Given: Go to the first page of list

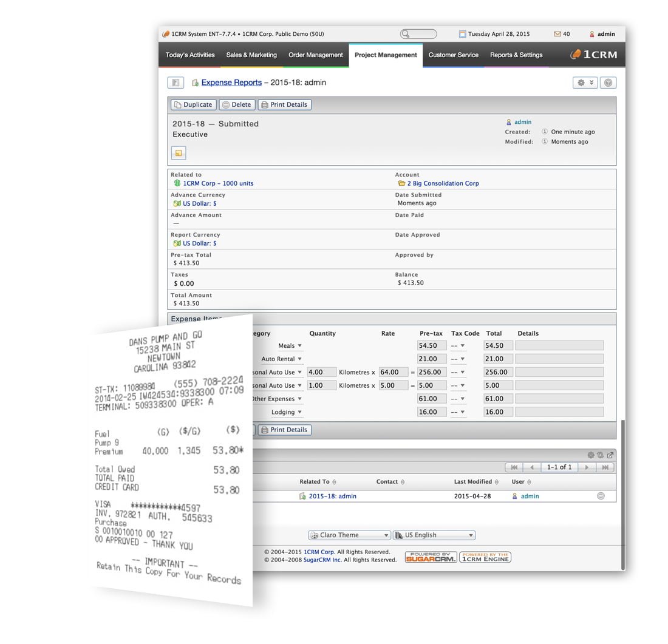Looking at the screenshot, I should pyautogui.click(x=514, y=467).
